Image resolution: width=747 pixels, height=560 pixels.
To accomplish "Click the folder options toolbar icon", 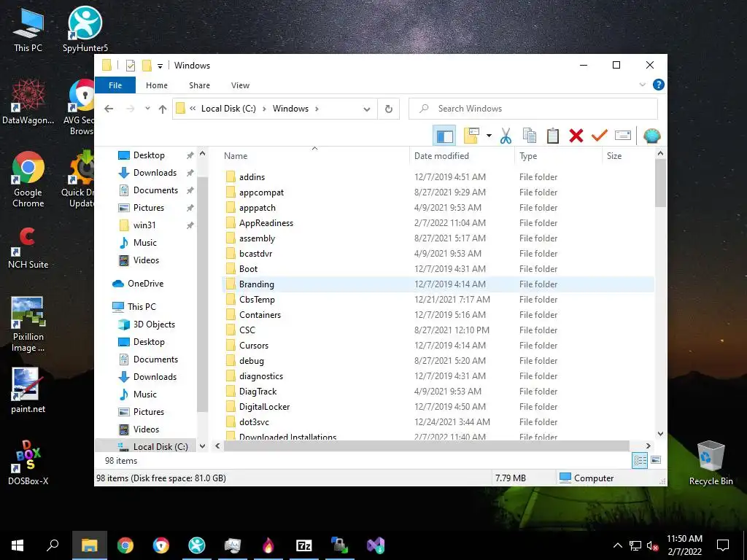I will pos(471,136).
